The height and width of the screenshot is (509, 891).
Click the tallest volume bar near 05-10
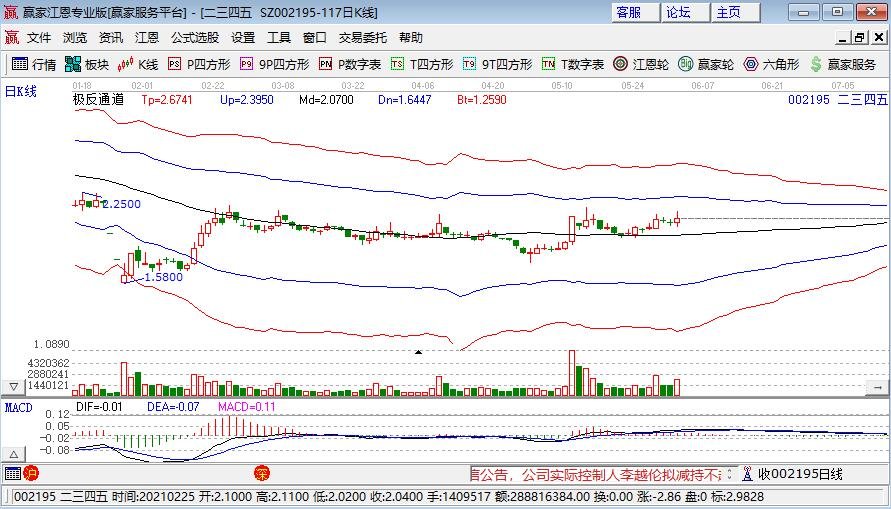572,373
